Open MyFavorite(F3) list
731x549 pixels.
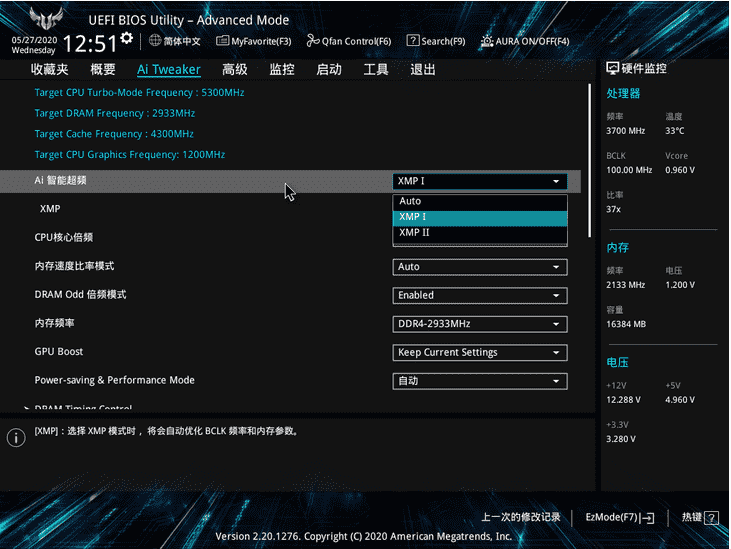(x=254, y=41)
